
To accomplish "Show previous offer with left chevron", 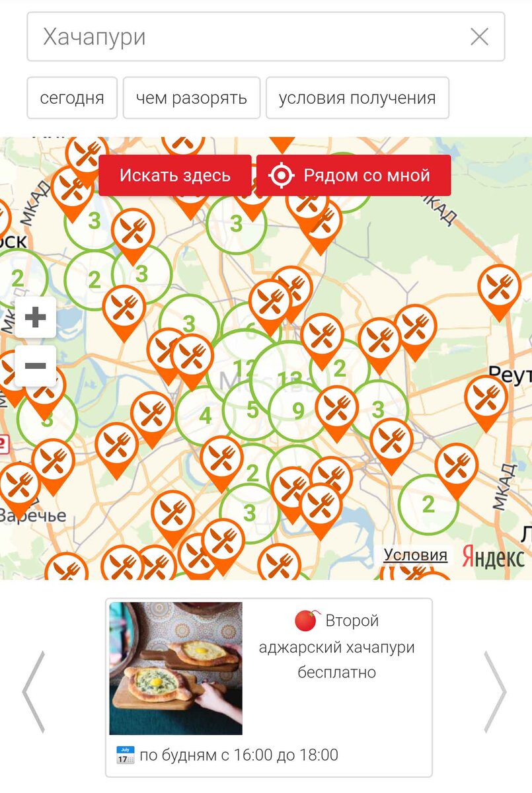I will tap(34, 691).
